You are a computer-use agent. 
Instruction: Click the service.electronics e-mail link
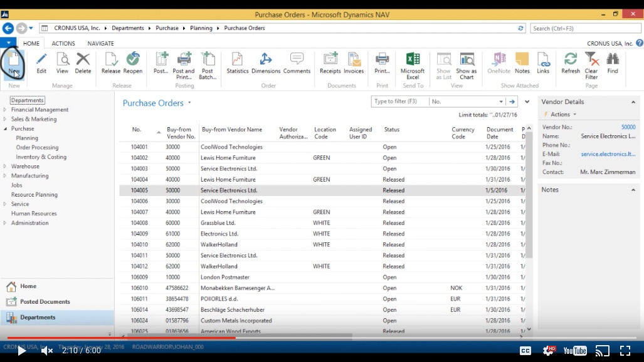(608, 154)
